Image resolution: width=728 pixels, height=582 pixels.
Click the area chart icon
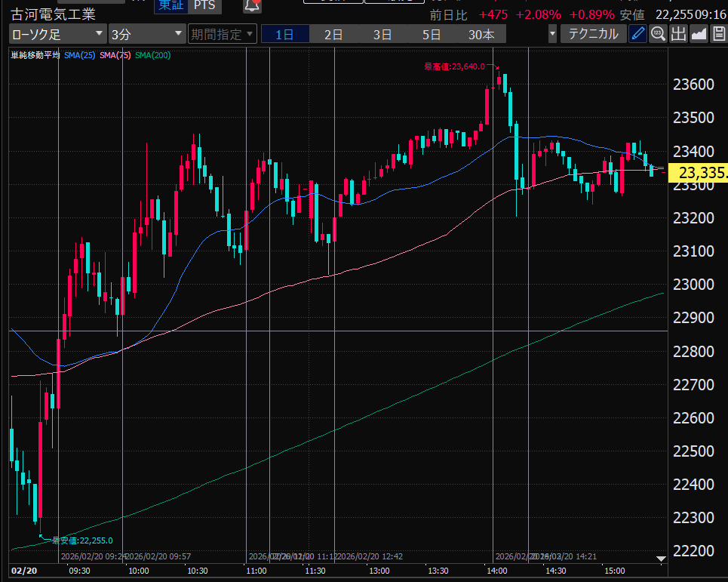(x=699, y=34)
